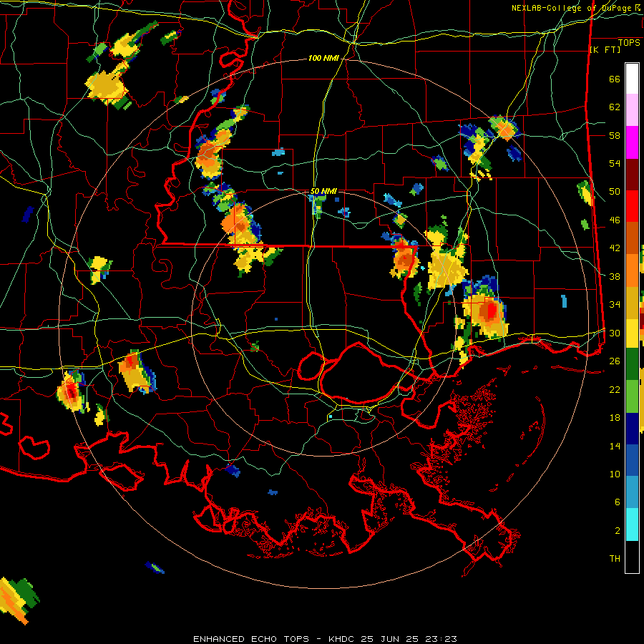Select the bright orange legend swatch

[632, 270]
